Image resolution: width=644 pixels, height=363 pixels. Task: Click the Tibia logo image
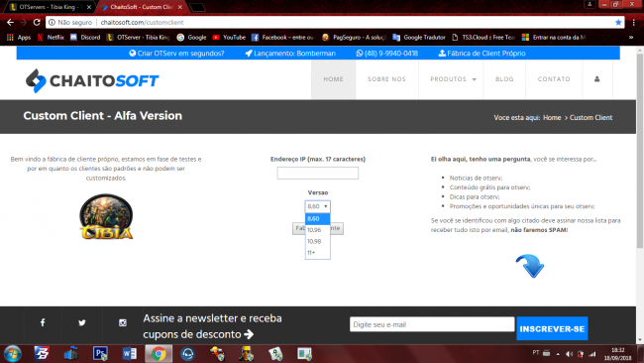point(106,216)
